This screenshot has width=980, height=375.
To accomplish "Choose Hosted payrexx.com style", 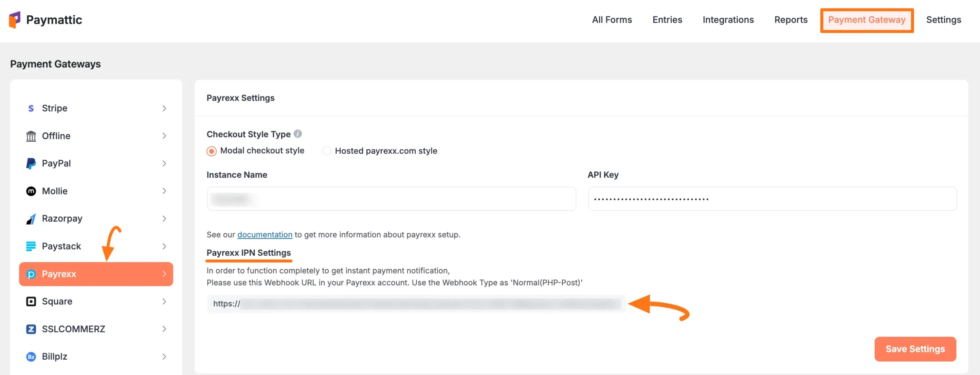I will (327, 151).
